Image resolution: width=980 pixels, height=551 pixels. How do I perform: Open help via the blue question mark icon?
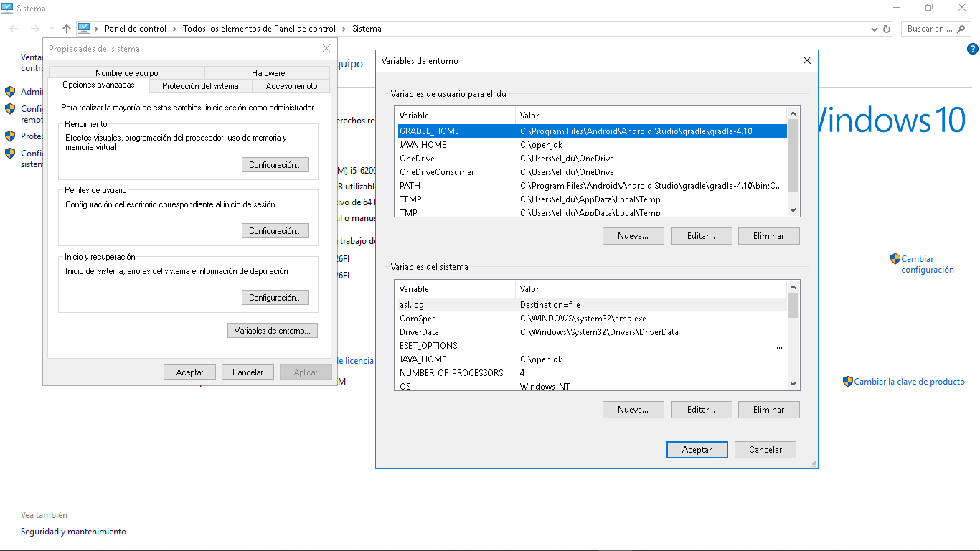(973, 49)
